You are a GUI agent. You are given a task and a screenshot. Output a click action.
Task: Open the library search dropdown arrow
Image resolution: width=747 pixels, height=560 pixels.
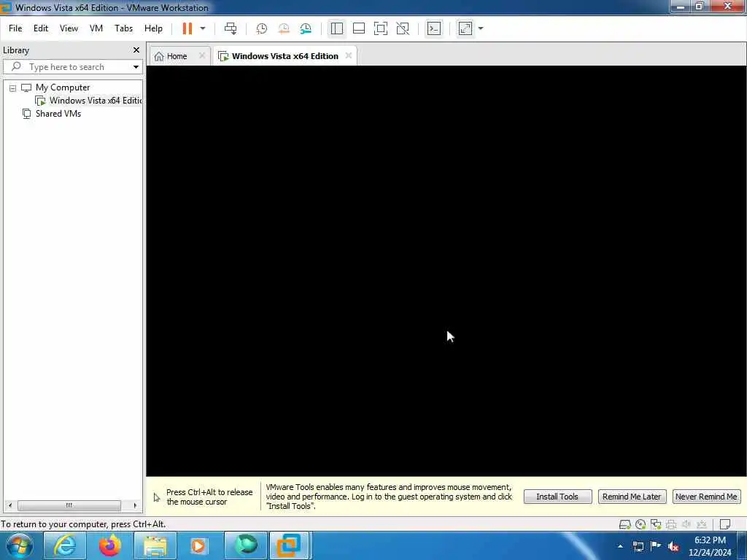click(x=136, y=67)
